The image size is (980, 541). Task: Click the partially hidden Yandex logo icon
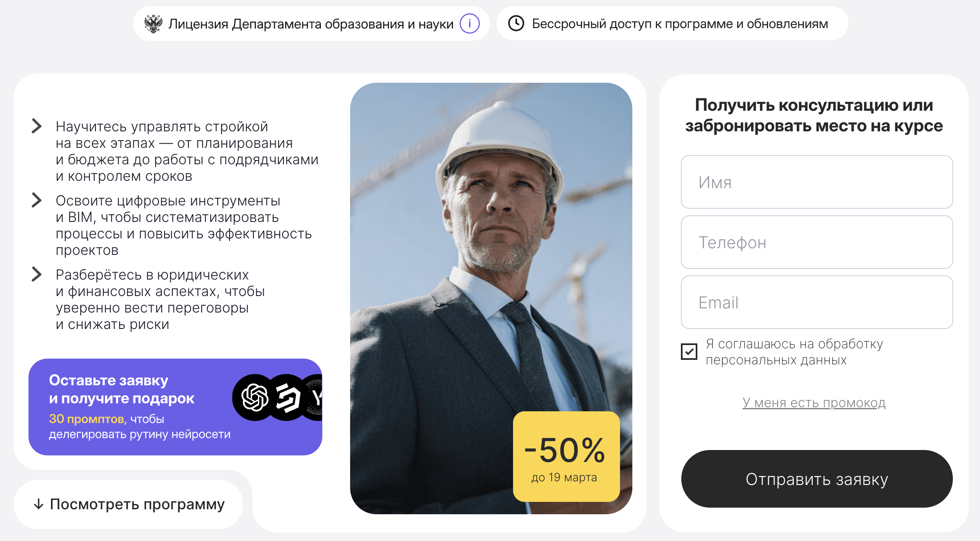[x=313, y=397]
